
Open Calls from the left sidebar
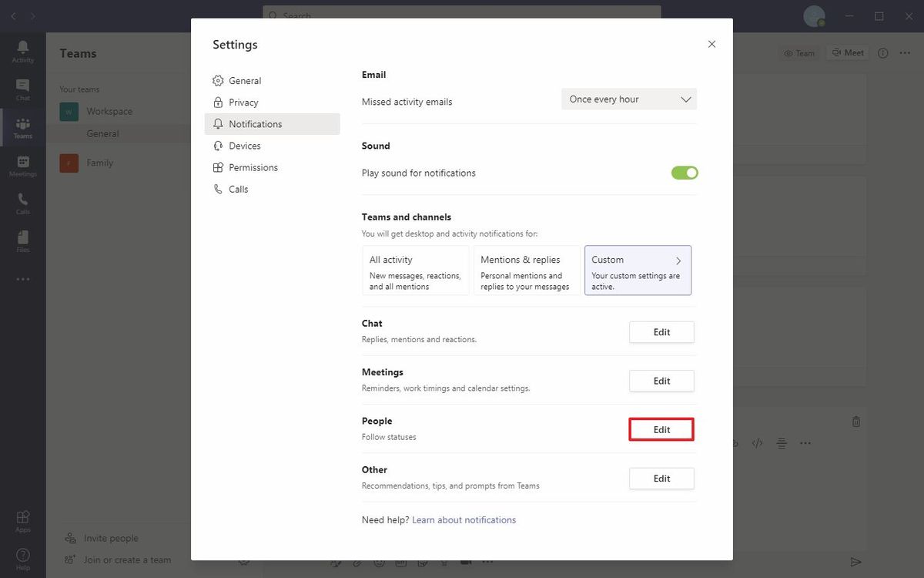click(22, 202)
